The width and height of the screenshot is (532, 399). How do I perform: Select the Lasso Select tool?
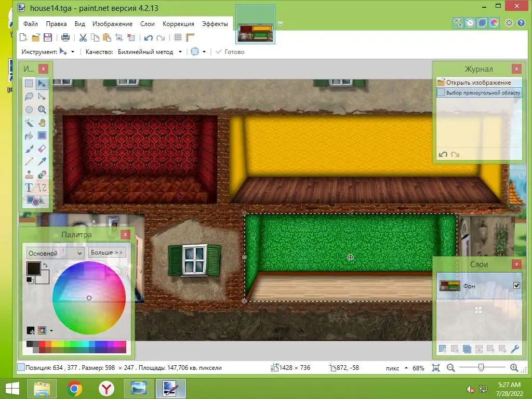(x=29, y=96)
